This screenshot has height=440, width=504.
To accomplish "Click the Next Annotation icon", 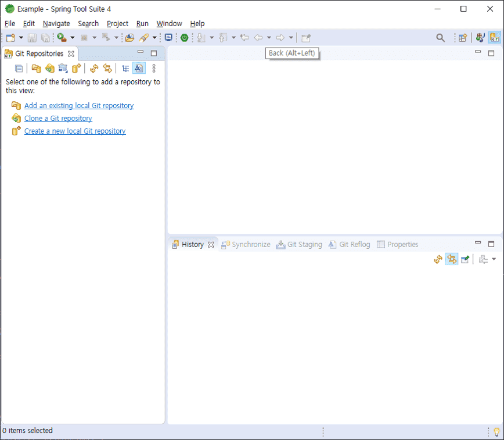I will click(201, 38).
